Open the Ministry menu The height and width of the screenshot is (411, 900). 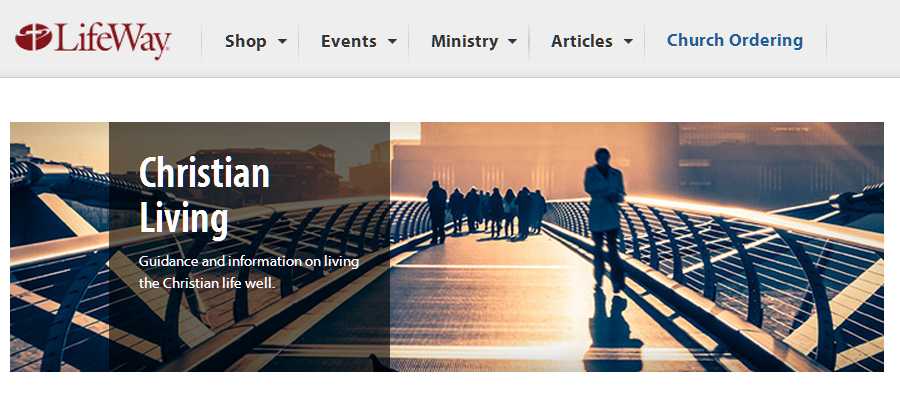[x=464, y=41]
